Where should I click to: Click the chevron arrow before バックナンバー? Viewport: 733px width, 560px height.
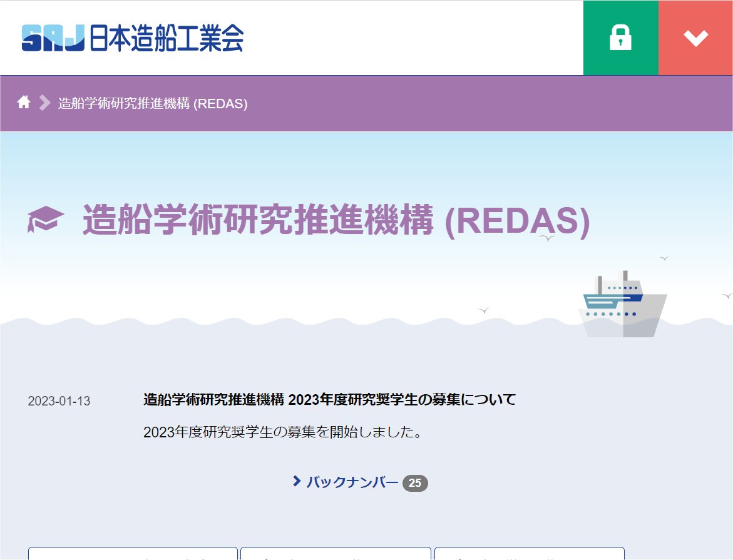pos(296,481)
